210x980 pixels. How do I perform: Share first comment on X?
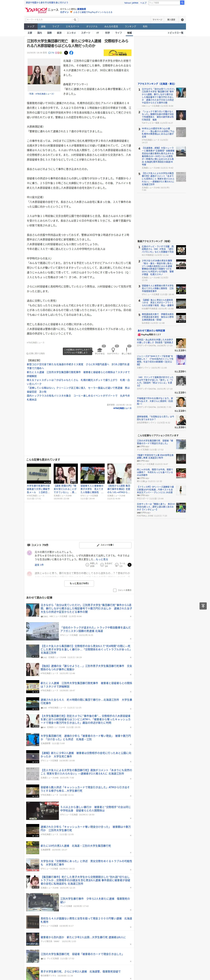point(129,565)
